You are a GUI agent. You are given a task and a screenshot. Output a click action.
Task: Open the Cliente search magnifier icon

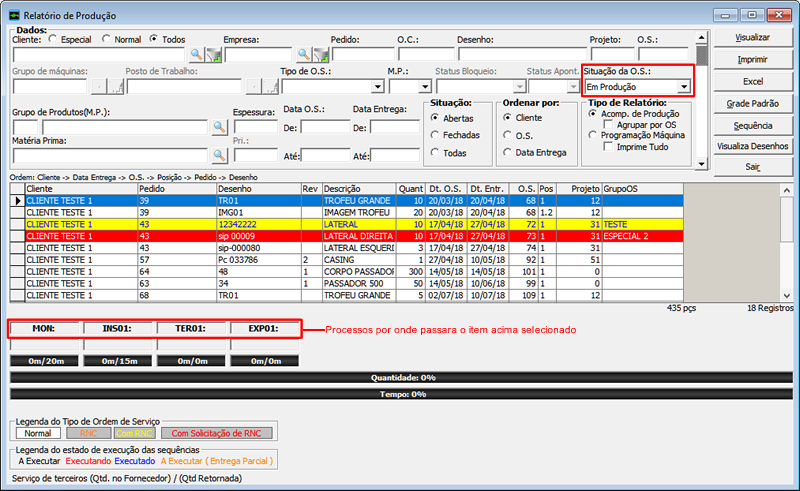[196, 54]
